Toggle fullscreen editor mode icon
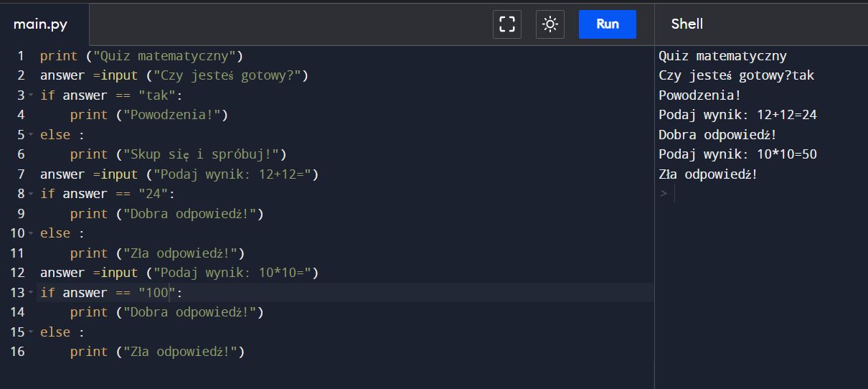Screen dimensions: 868x389 [x=507, y=24]
